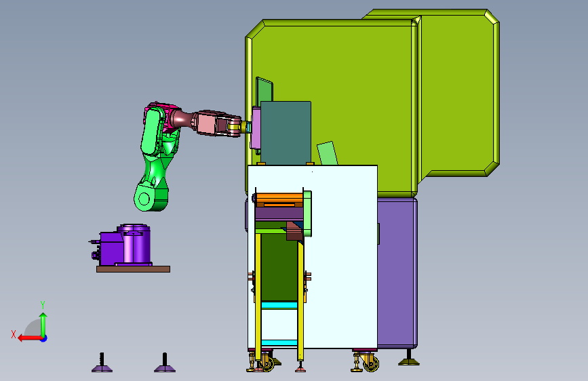Click the red X axis arrow of the triad
This screenshot has width=588, height=381.
[30, 338]
